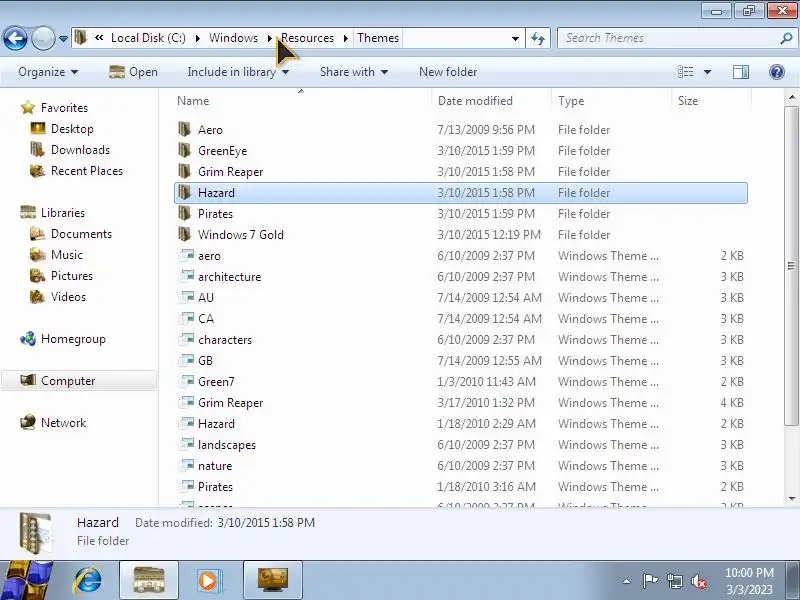Select the Green7 theme file icon
The image size is (800, 600).
coord(186,381)
